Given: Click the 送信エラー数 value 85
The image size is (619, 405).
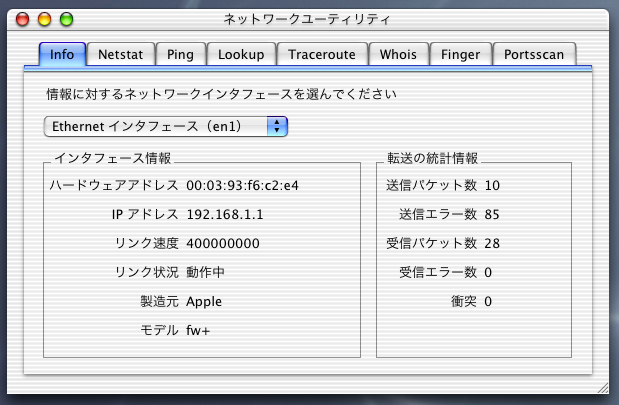Looking at the screenshot, I should 492,214.
